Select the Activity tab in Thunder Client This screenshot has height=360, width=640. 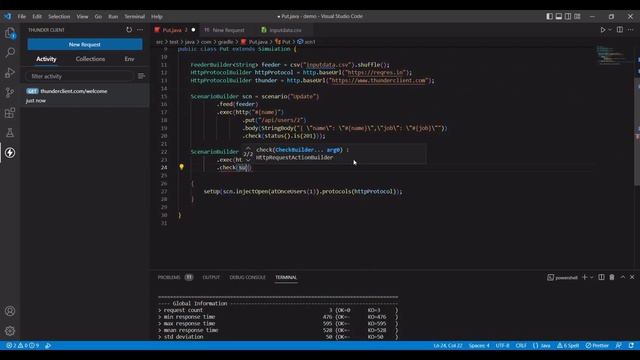point(46,59)
